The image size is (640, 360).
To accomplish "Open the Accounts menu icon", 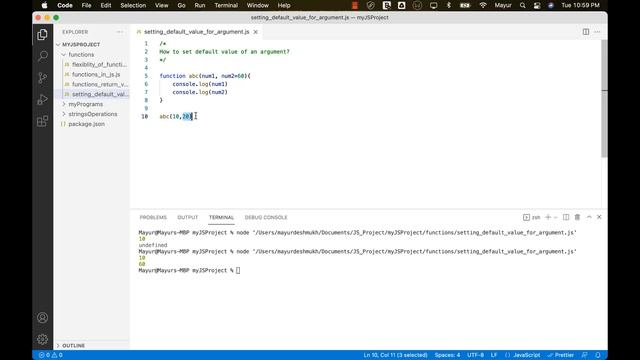I will [42, 318].
